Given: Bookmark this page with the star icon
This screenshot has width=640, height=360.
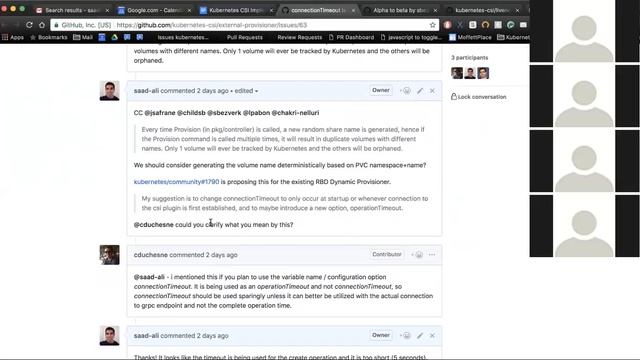Looking at the screenshot, I should (x=433, y=25).
